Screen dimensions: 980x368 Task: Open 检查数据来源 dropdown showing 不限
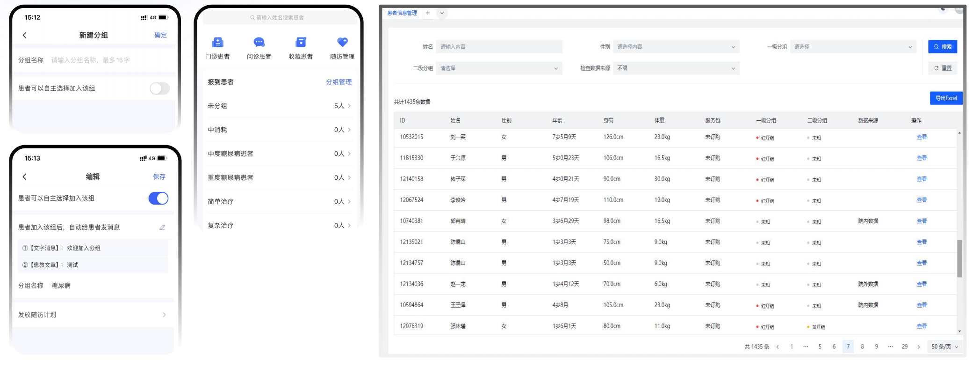point(676,68)
